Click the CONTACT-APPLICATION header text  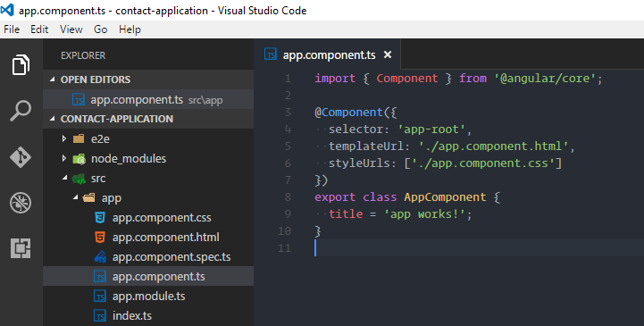tap(117, 119)
